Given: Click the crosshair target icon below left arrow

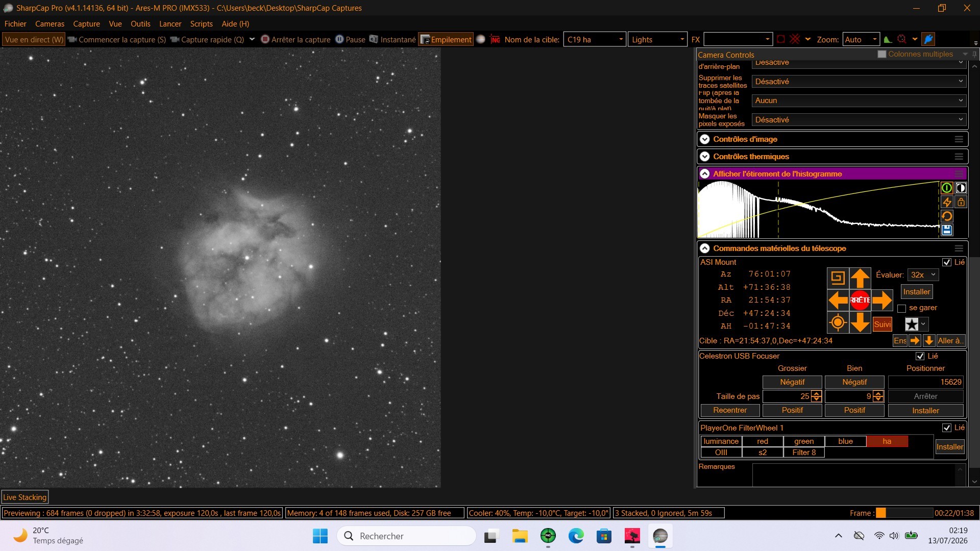Looking at the screenshot, I should coord(838,322).
